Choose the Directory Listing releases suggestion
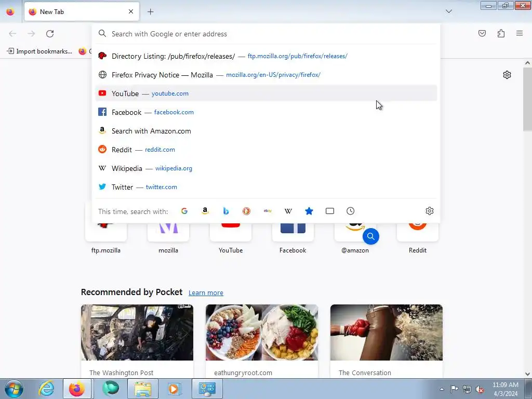 point(266,56)
